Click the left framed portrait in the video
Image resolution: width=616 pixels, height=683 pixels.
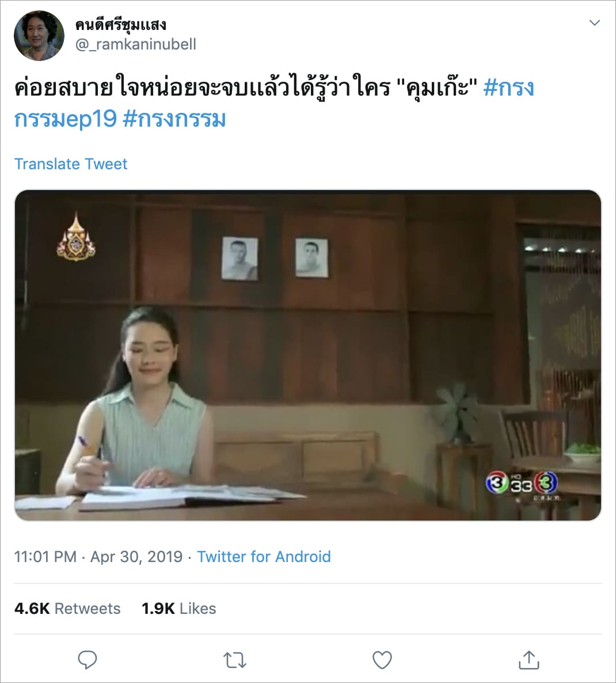coord(240,259)
